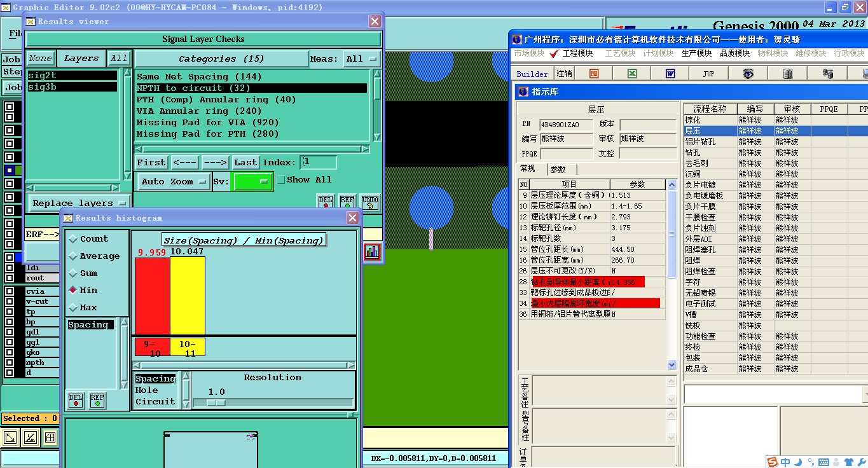This screenshot has width=868, height=468.
Task: Open the Meas All dropdown
Action: click(x=361, y=59)
